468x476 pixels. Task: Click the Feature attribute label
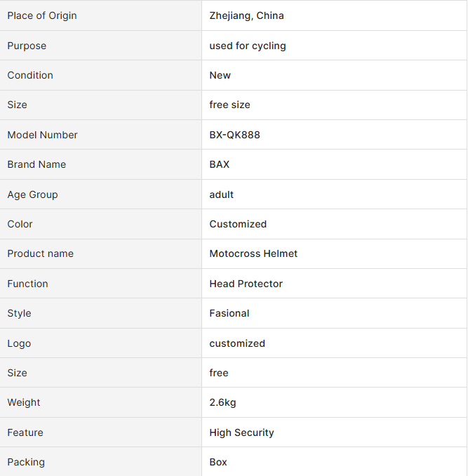[x=25, y=432]
